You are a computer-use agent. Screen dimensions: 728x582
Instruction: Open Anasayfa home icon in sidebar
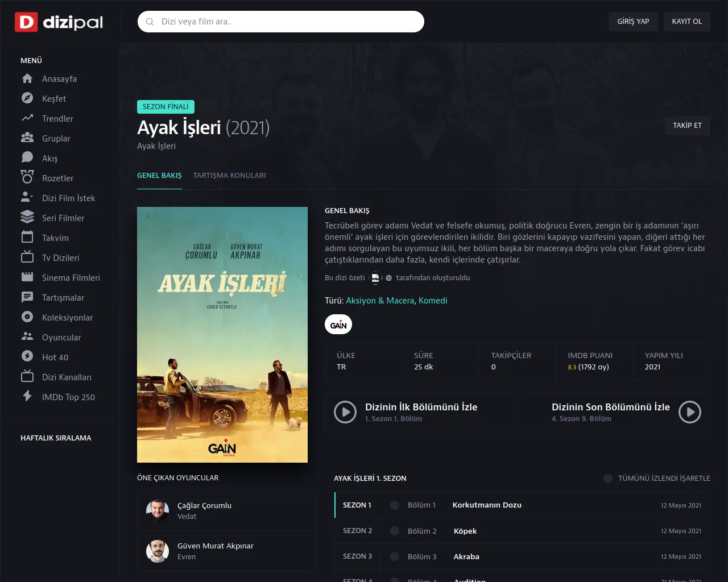pyautogui.click(x=27, y=78)
